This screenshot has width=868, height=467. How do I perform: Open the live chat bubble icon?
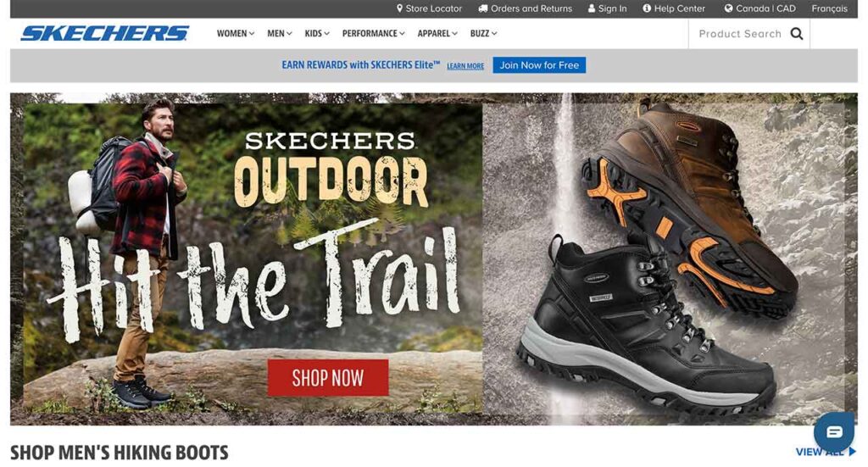tap(834, 431)
